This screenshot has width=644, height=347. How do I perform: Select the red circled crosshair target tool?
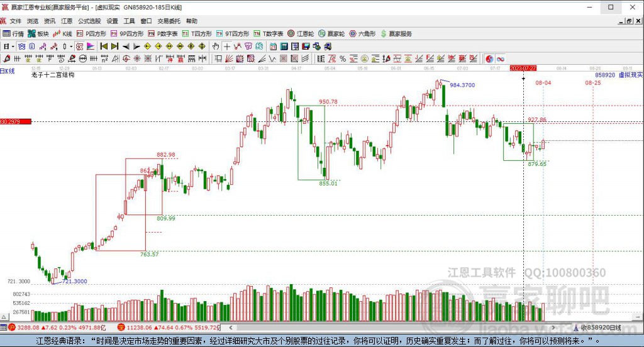click(x=126, y=58)
